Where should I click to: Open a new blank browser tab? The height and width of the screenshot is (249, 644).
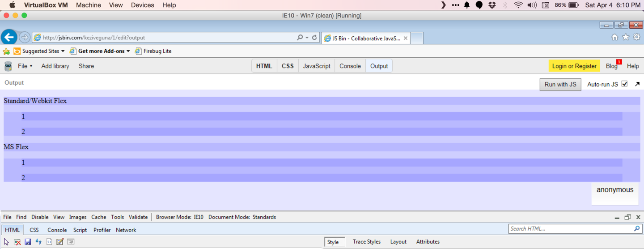tap(417, 38)
